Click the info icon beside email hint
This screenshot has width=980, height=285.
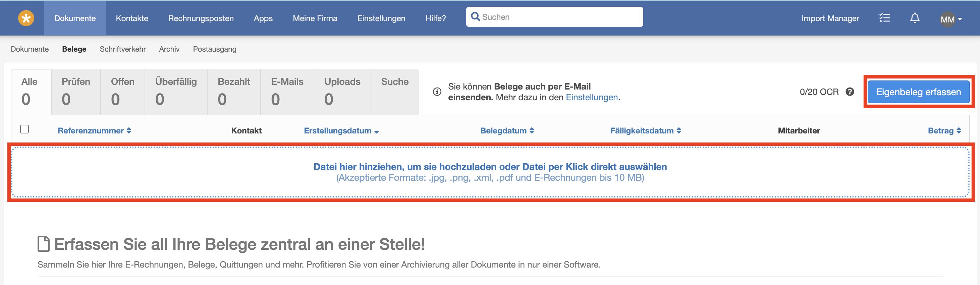click(437, 92)
